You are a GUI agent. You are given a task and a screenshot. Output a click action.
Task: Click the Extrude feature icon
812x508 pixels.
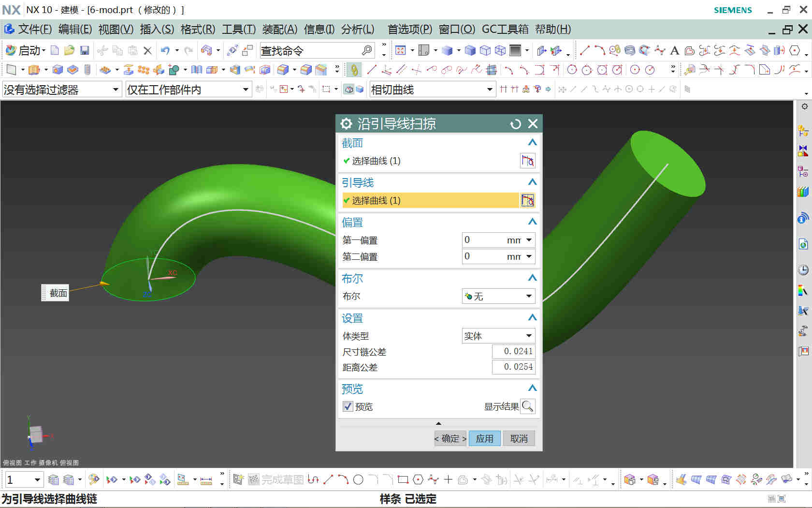click(34, 70)
